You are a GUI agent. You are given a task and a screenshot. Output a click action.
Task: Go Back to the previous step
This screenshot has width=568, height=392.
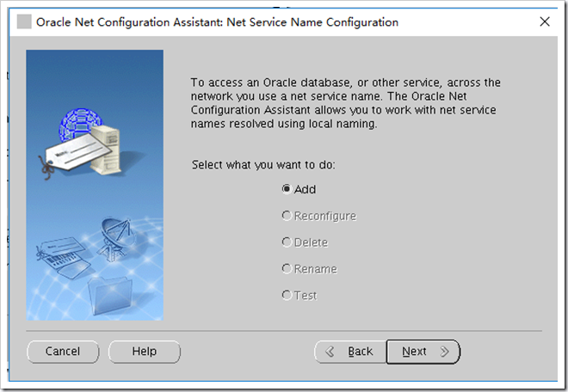(350, 352)
